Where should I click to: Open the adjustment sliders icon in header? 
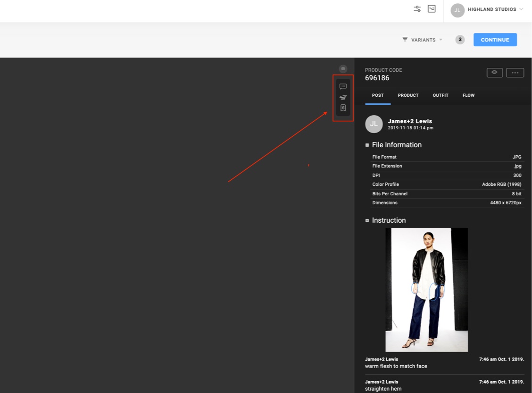coord(417,9)
